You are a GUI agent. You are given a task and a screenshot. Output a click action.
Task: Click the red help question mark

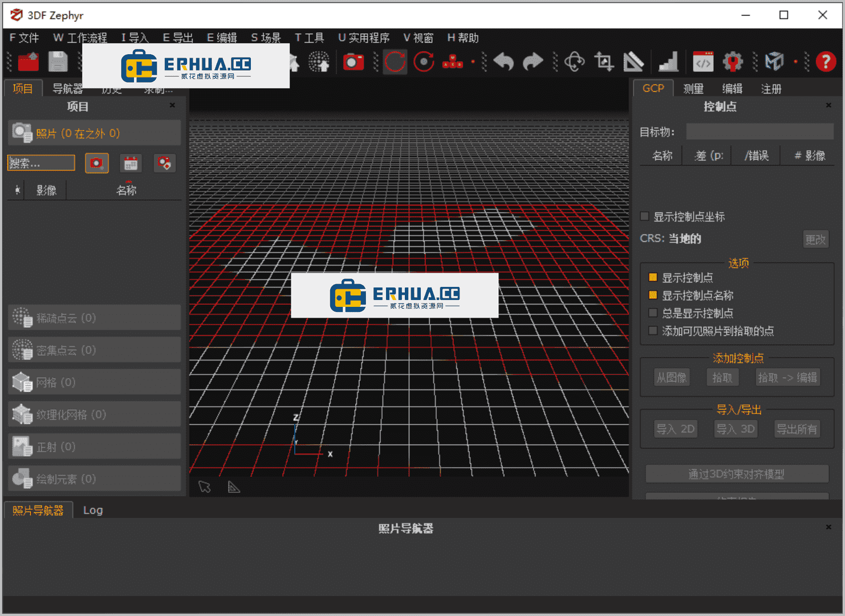(826, 62)
